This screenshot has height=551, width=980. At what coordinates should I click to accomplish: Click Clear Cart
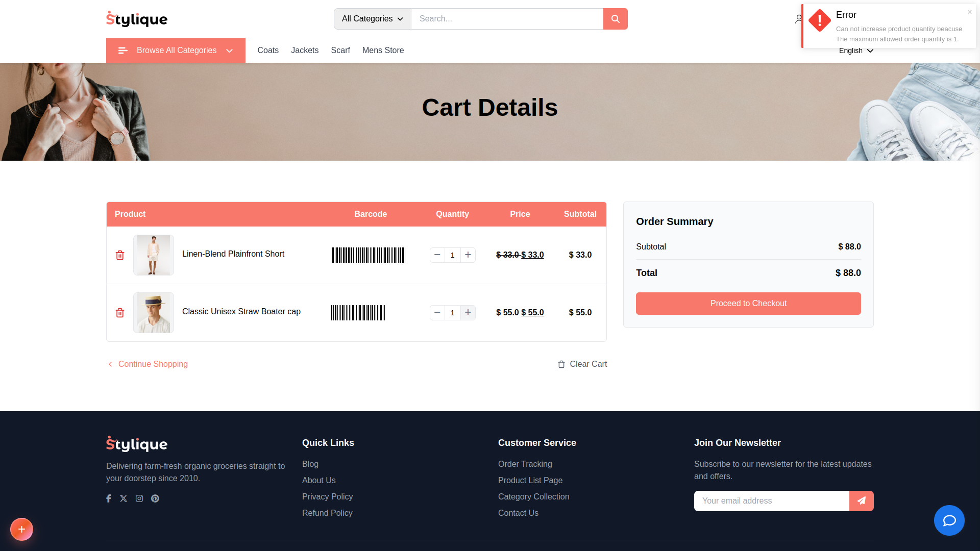click(582, 364)
